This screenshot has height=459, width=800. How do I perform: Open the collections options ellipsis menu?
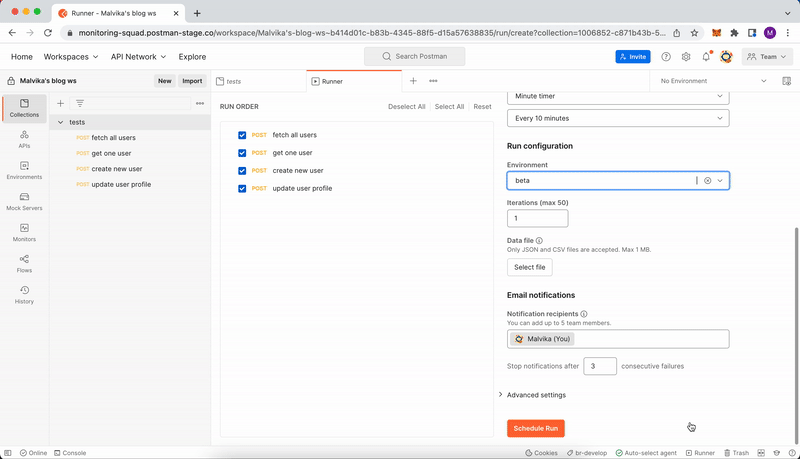click(x=200, y=104)
